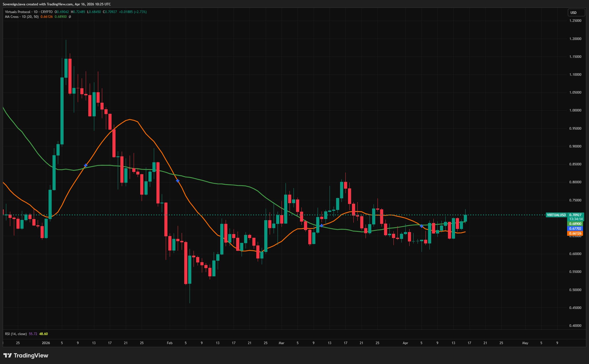589x364 pixels.
Task: Click the purple RSI value 55.72
Action: click(x=33, y=334)
